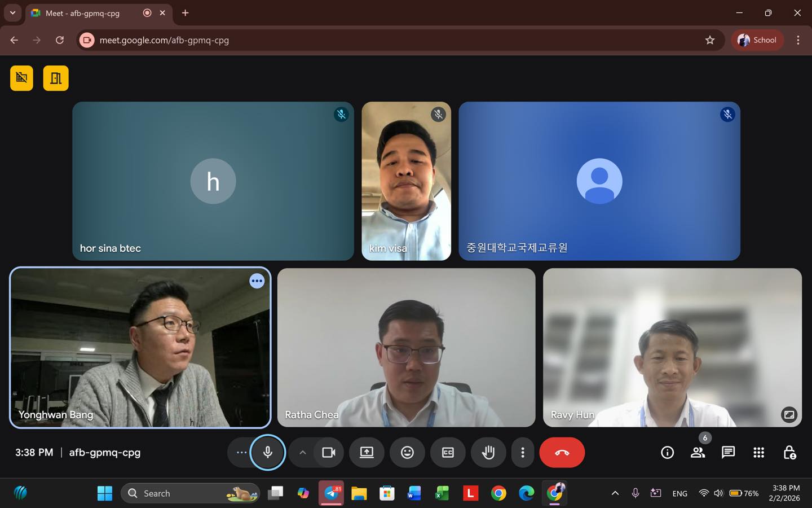Expand the video settings chevron arrow

coord(302,453)
